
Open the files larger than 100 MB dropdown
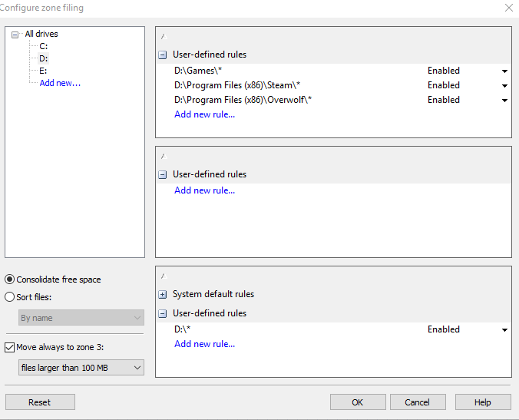(x=81, y=368)
